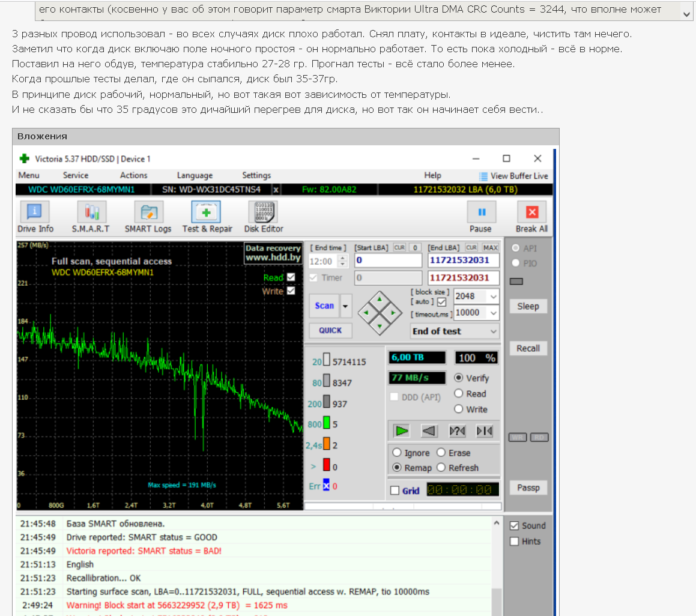Screen dimensions: 696x616
Task: Click the right arrow on navigation diamond
Action: [393, 313]
